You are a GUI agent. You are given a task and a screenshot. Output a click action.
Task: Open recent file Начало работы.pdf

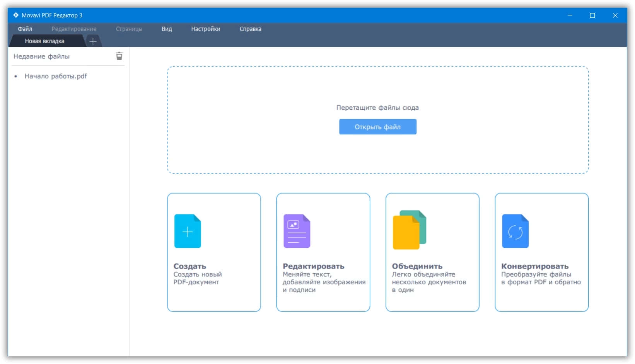[56, 76]
